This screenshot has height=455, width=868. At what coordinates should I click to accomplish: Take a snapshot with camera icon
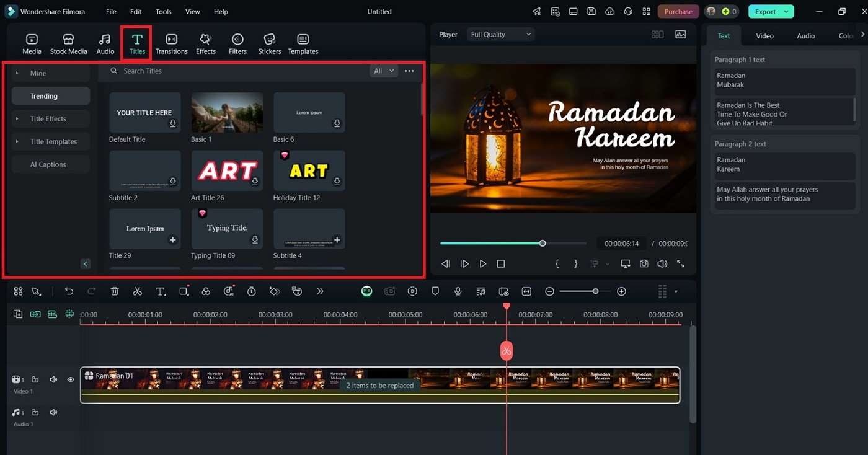(644, 263)
